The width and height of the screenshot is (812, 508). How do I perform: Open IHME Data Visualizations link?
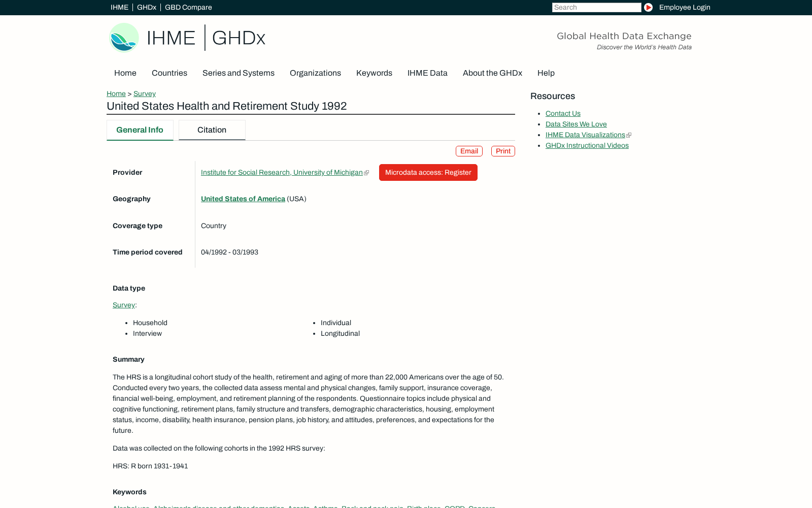tap(585, 135)
